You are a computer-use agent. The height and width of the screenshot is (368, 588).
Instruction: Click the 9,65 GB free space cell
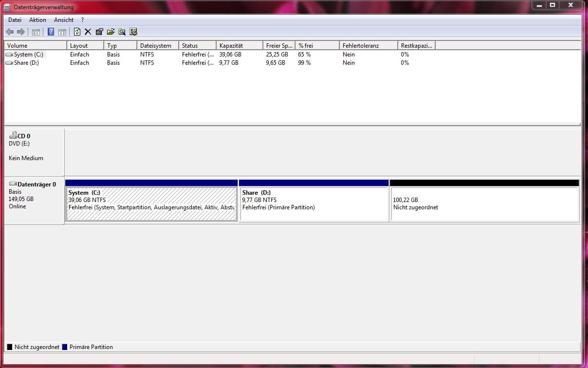pyautogui.click(x=276, y=63)
